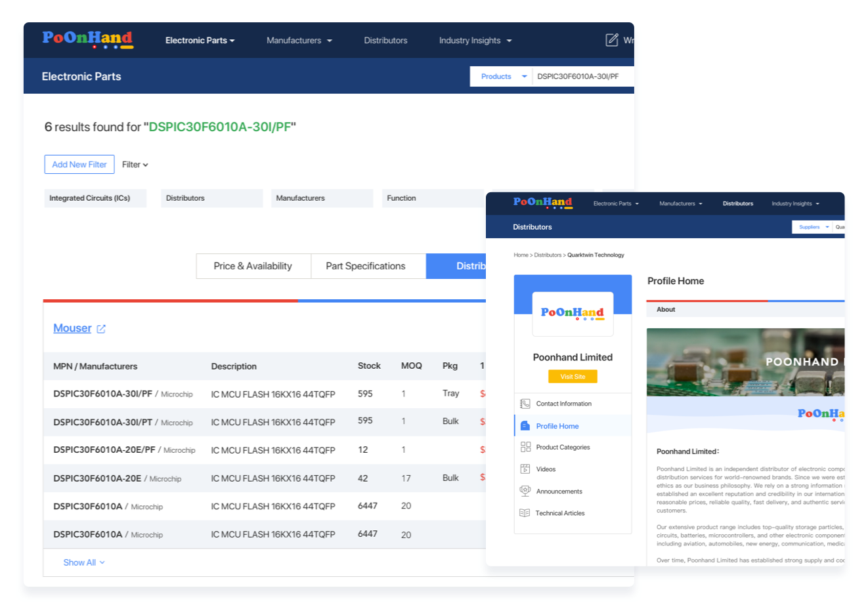Screen dimensions: 868x609
Task: Open the Mouser distributor link
Action: (72, 328)
